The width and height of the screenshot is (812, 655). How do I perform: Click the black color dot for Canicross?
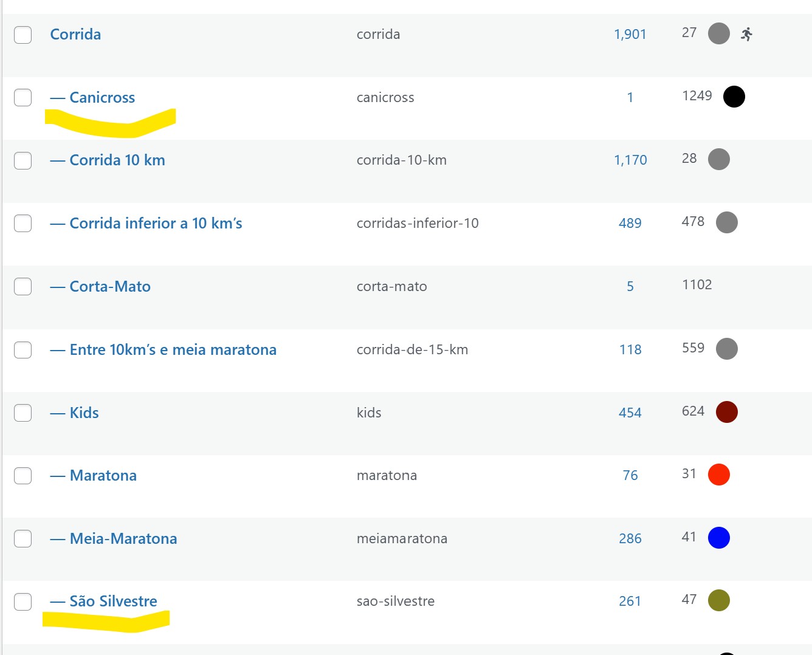[734, 97]
